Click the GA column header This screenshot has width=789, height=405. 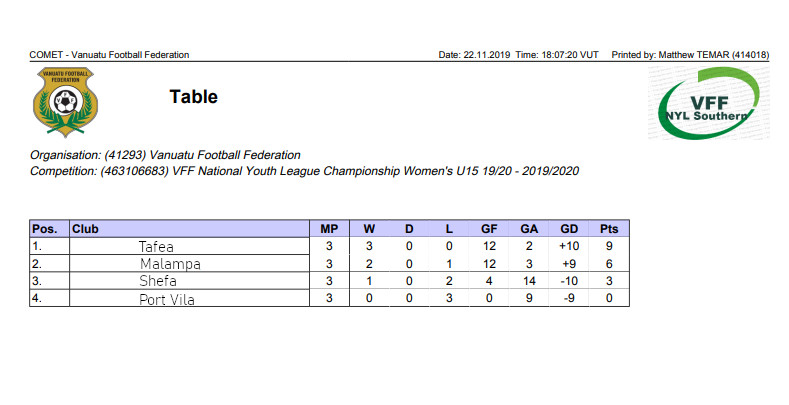point(529,229)
